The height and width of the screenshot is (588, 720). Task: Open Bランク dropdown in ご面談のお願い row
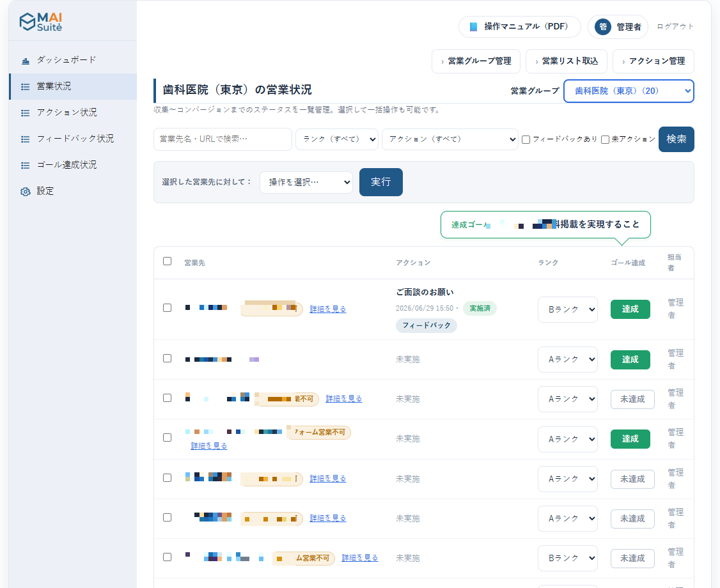pyautogui.click(x=568, y=309)
